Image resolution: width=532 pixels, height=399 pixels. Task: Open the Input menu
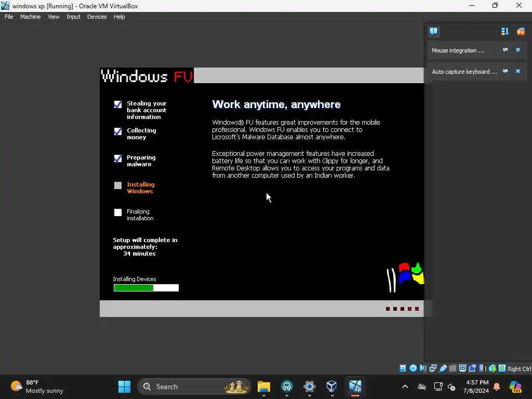click(x=73, y=17)
